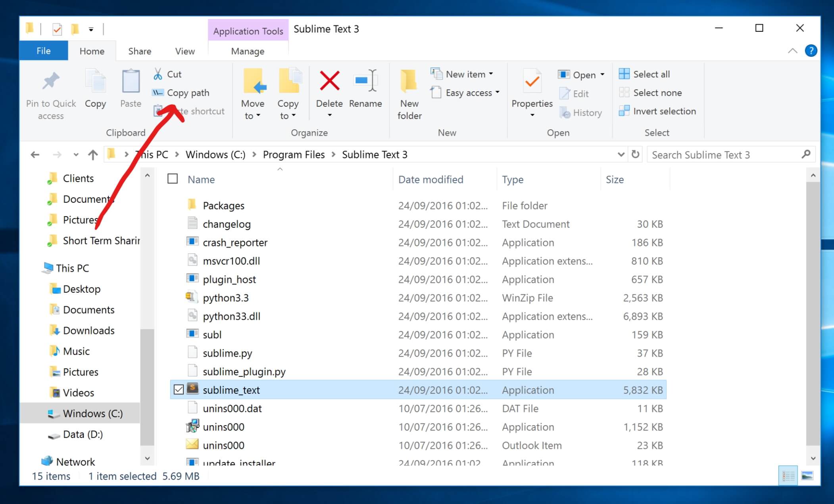Select the Cut tool
Viewport: 834px width, 504px height.
point(167,74)
